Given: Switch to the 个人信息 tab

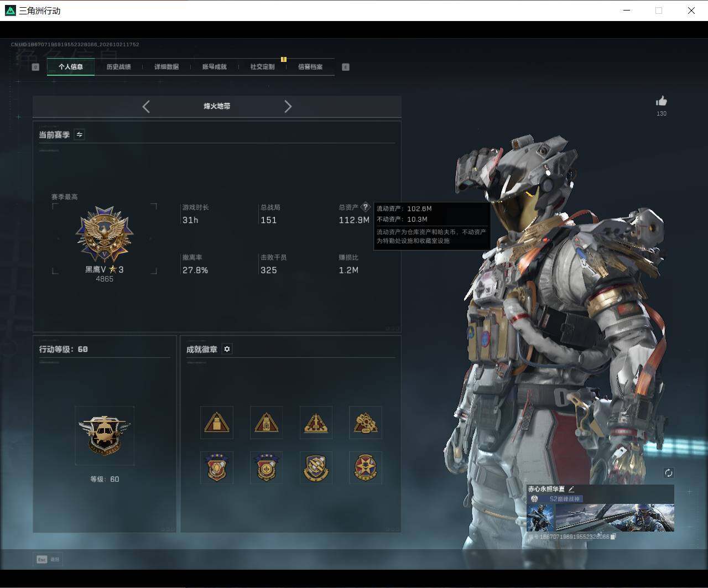Looking at the screenshot, I should point(71,67).
